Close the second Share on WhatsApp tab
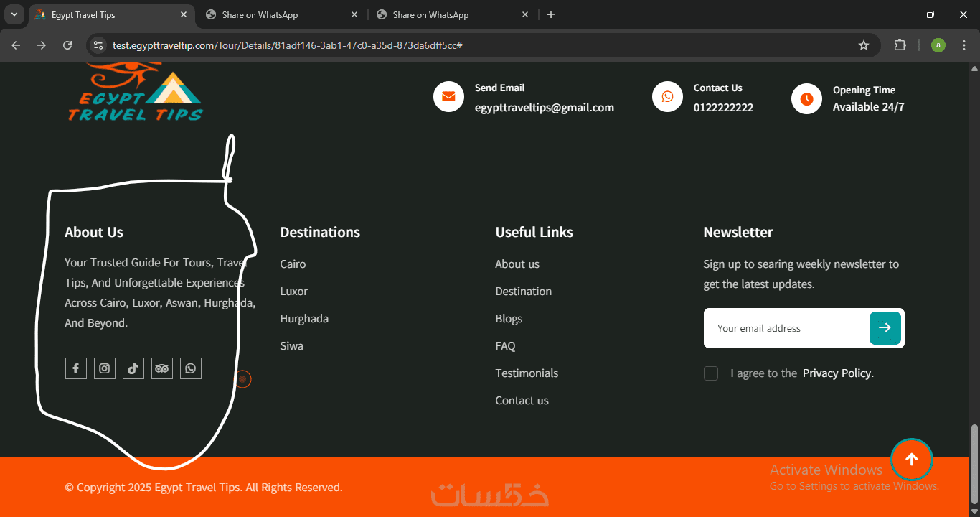Image resolution: width=980 pixels, height=517 pixels. (525, 14)
